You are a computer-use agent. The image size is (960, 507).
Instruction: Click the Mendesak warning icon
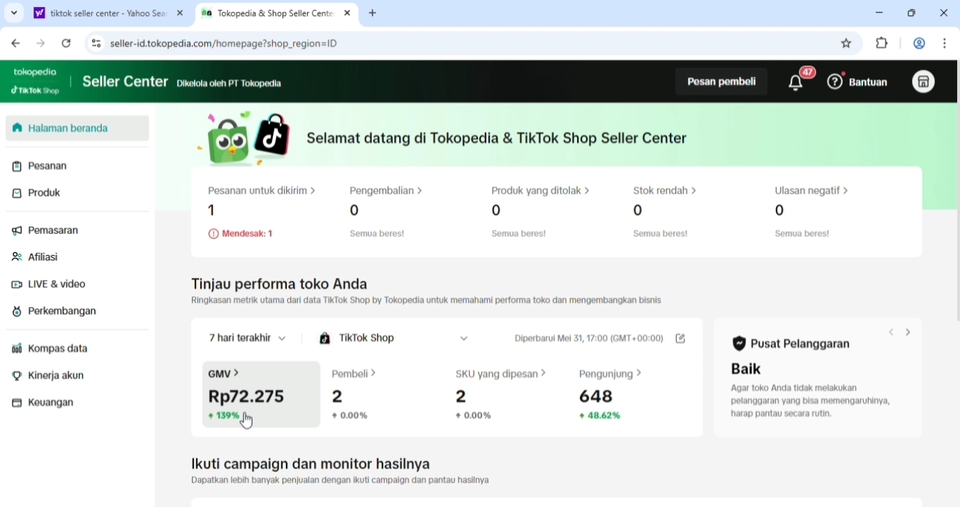(x=213, y=233)
